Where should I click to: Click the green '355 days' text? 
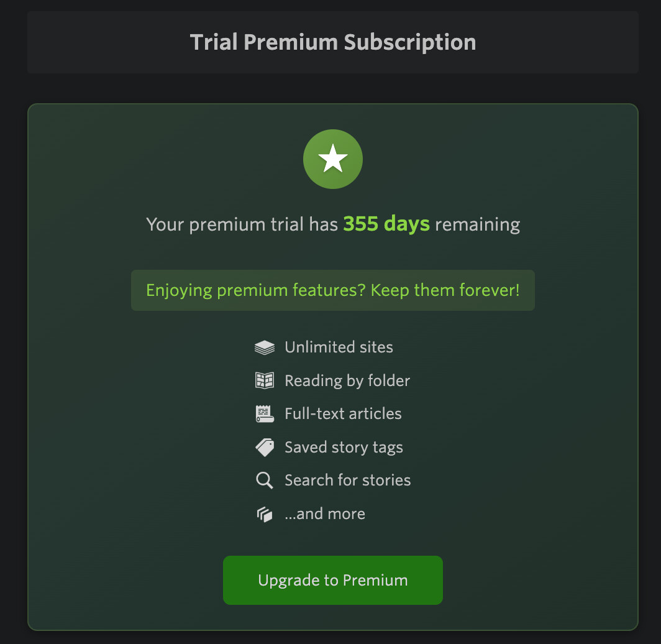(386, 224)
